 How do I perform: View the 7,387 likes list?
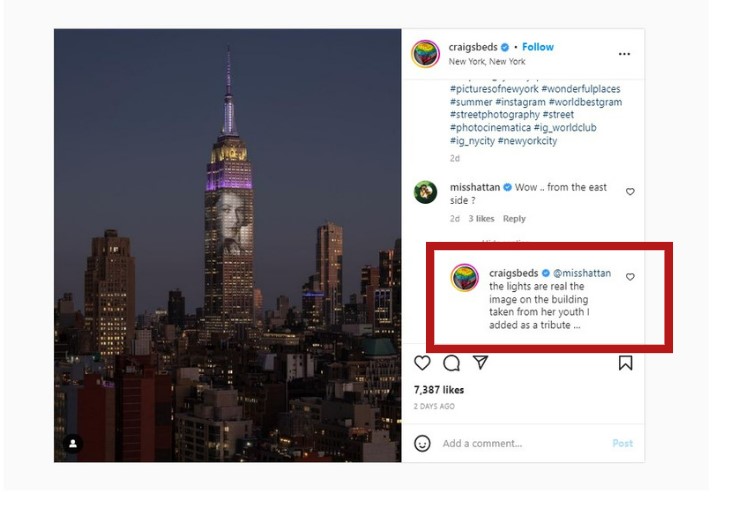click(439, 390)
